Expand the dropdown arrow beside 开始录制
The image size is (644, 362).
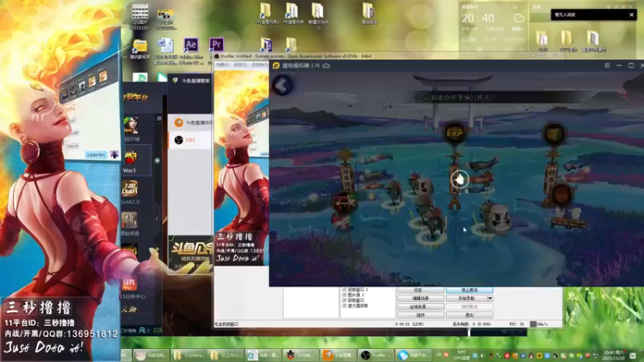pos(489,298)
